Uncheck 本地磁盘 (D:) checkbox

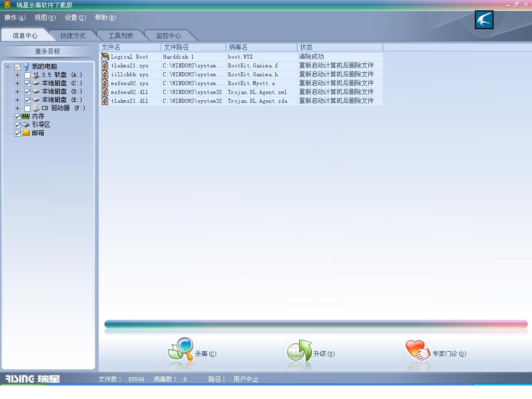[x=28, y=92]
